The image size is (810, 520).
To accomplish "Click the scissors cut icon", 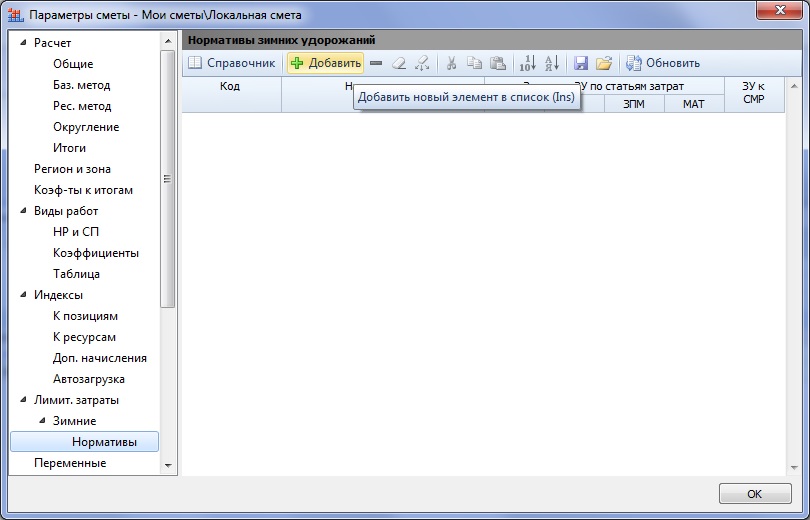I will pyautogui.click(x=451, y=63).
